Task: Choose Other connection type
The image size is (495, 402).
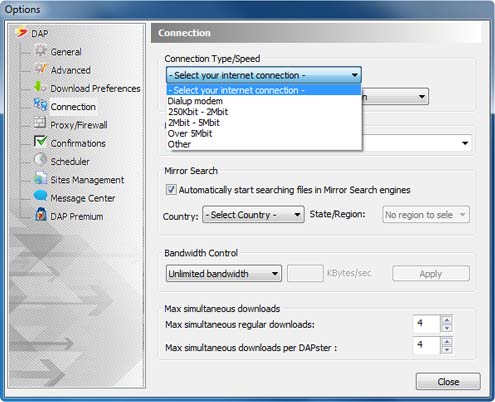Action: (x=264, y=144)
